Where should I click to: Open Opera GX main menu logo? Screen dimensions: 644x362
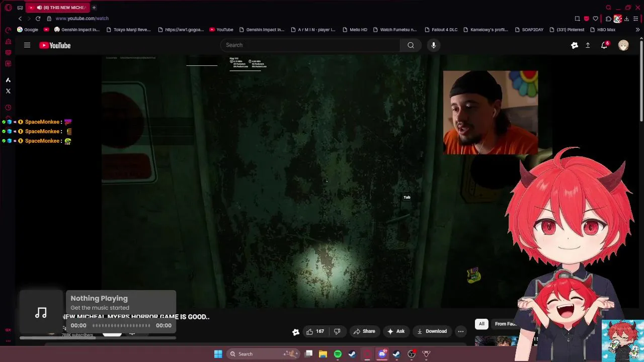tap(8, 8)
